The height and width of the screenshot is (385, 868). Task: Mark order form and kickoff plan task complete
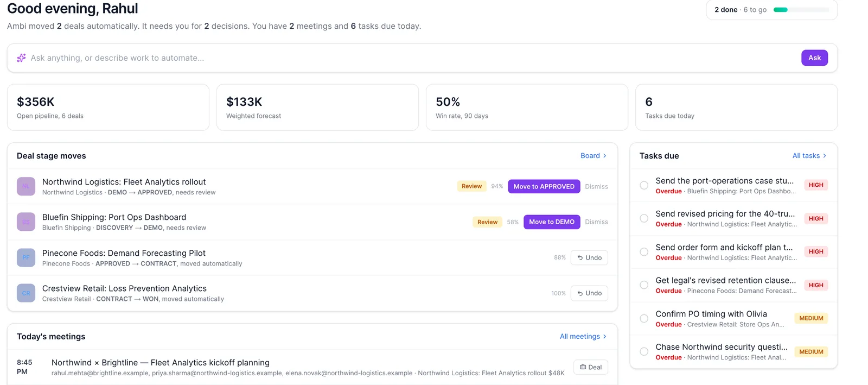click(x=644, y=252)
